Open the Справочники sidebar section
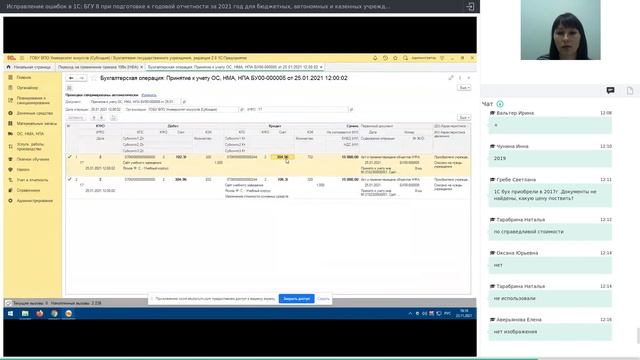Image resolution: width=640 pixels, height=360 pixels. point(28,190)
